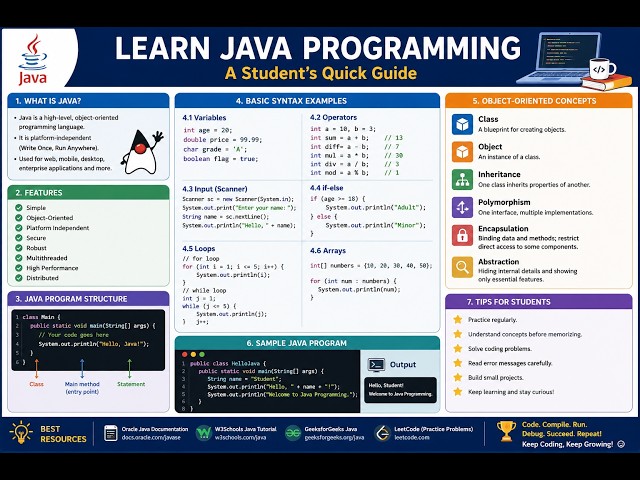Viewport: 640px width, 480px height.
Task: Click the Duke mascot illustration
Action: click(142, 152)
